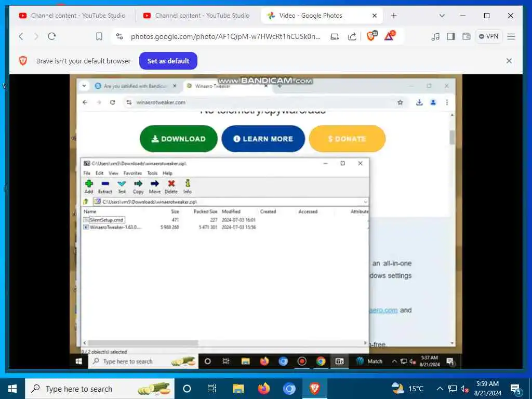Expand the 7-Zip path dropdown arrow
This screenshot has width=532, height=399.
[x=365, y=202]
